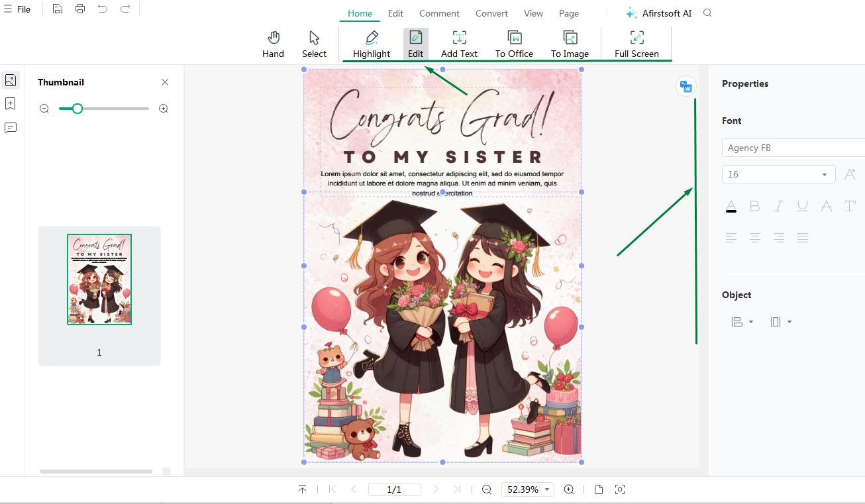This screenshot has width=865, height=504.
Task: Toggle strikethrough formatting
Action: [x=827, y=206]
